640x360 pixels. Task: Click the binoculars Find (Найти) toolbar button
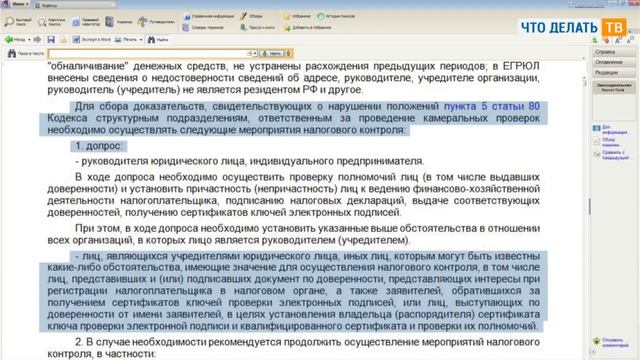click(158, 40)
